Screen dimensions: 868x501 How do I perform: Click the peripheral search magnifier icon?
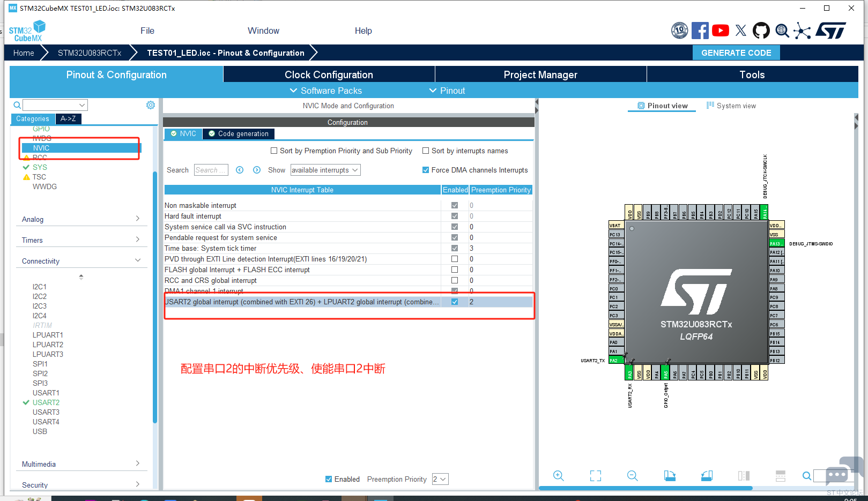tap(17, 105)
